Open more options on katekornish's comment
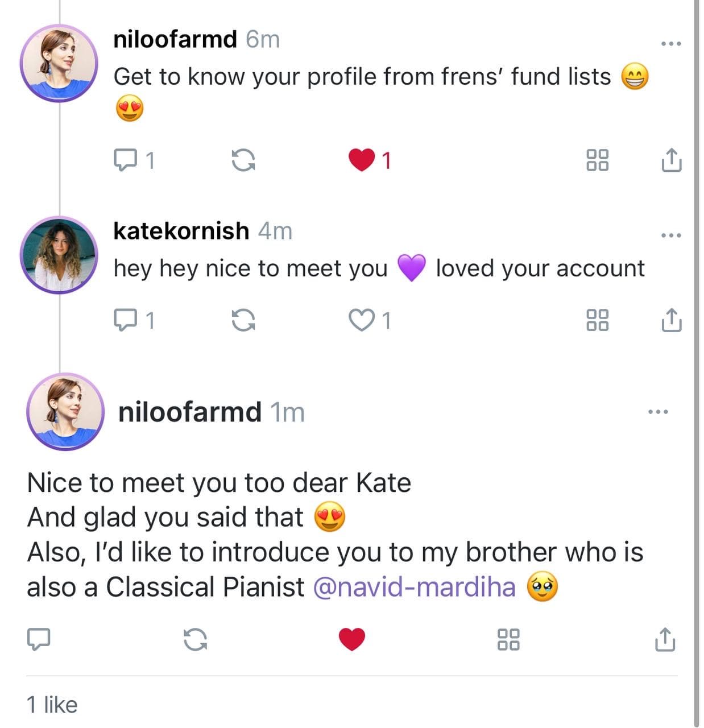 point(671,235)
